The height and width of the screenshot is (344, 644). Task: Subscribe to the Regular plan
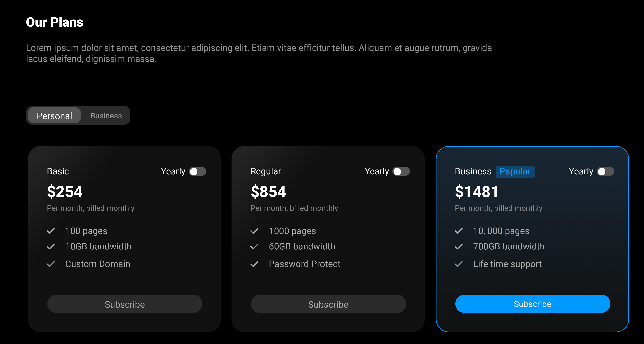click(328, 304)
